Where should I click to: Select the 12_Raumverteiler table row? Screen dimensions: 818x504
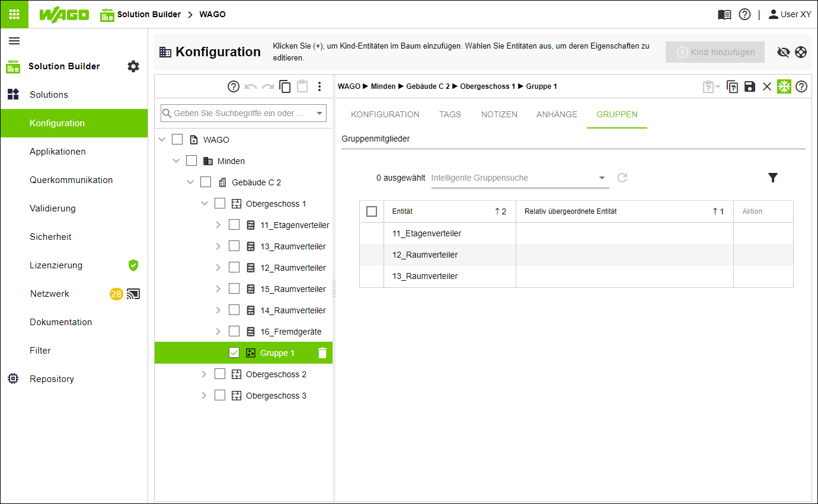(x=576, y=255)
